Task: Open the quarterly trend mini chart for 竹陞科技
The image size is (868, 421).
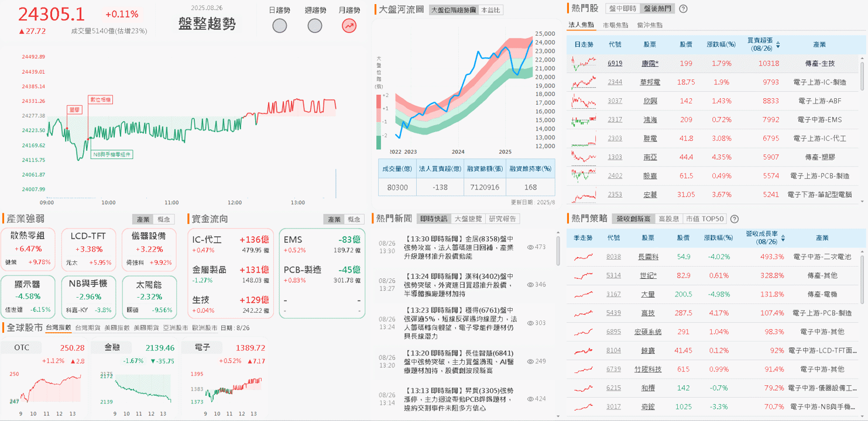Action: [584, 369]
